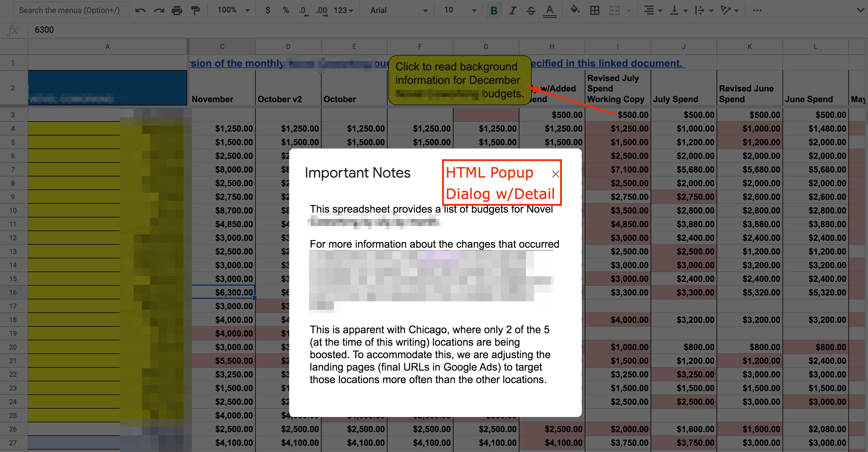Viewport: 868px width, 452px height.
Task: Open the linked document hyperlink
Action: [x=606, y=63]
